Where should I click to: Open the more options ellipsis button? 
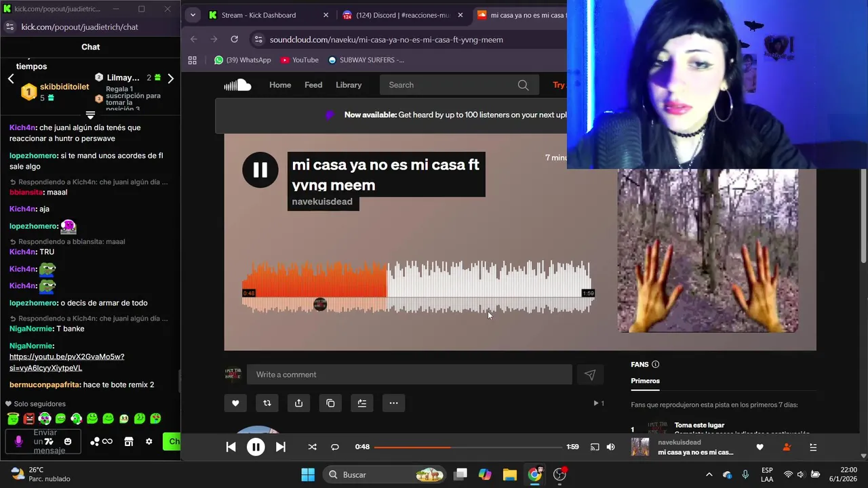(393, 403)
